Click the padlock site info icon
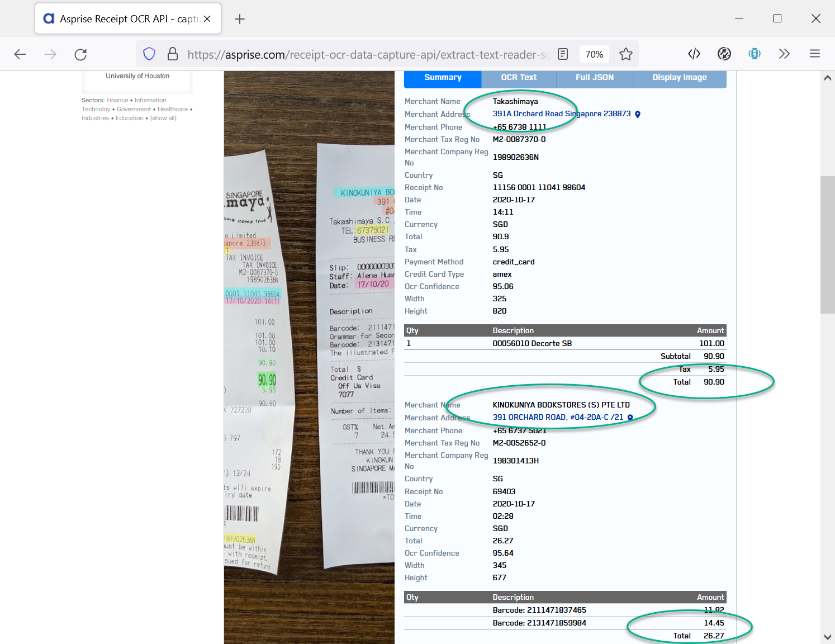 click(x=173, y=54)
